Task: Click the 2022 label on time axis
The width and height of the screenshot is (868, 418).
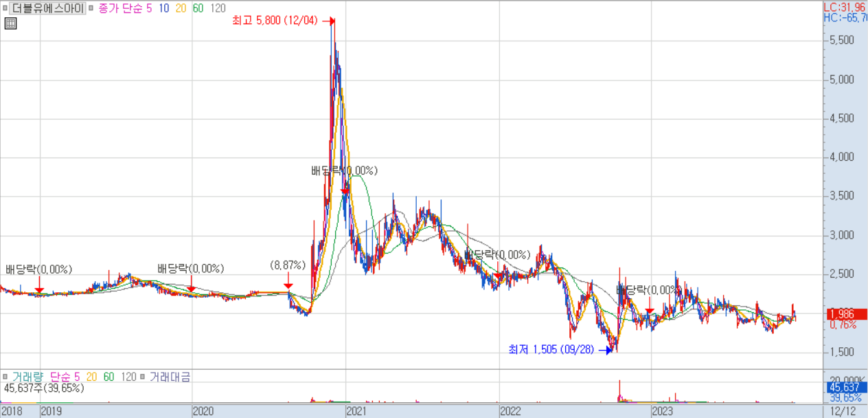Action: click(510, 411)
